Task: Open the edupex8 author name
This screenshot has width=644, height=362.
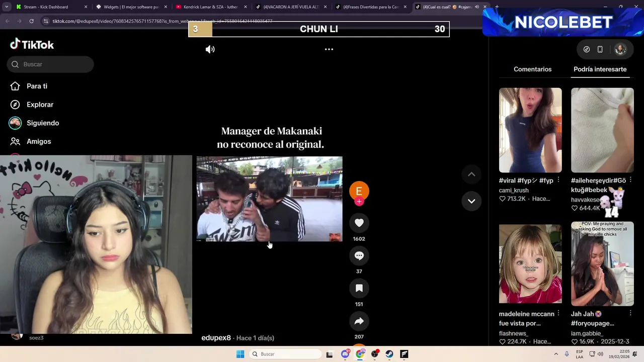Action: 216,338
